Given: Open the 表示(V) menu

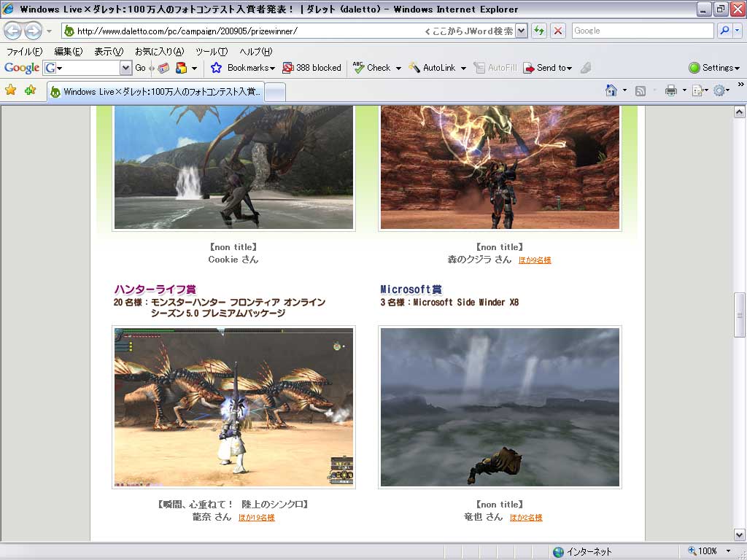Looking at the screenshot, I should point(109,52).
